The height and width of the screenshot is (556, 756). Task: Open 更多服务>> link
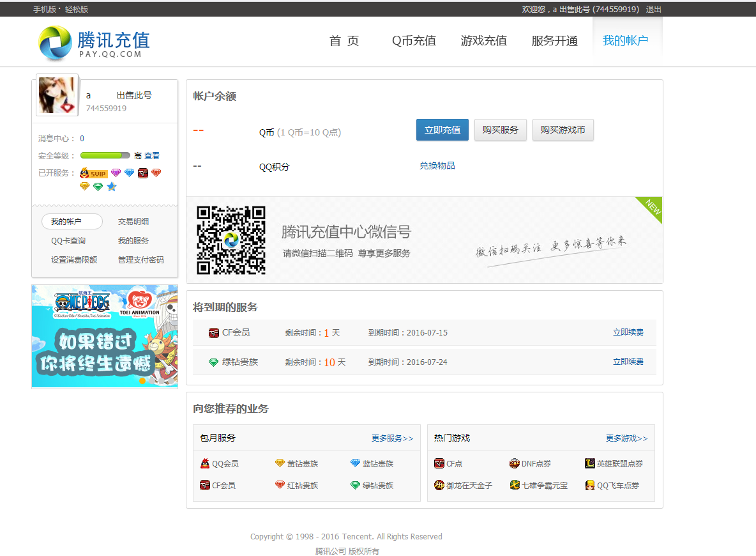393,438
